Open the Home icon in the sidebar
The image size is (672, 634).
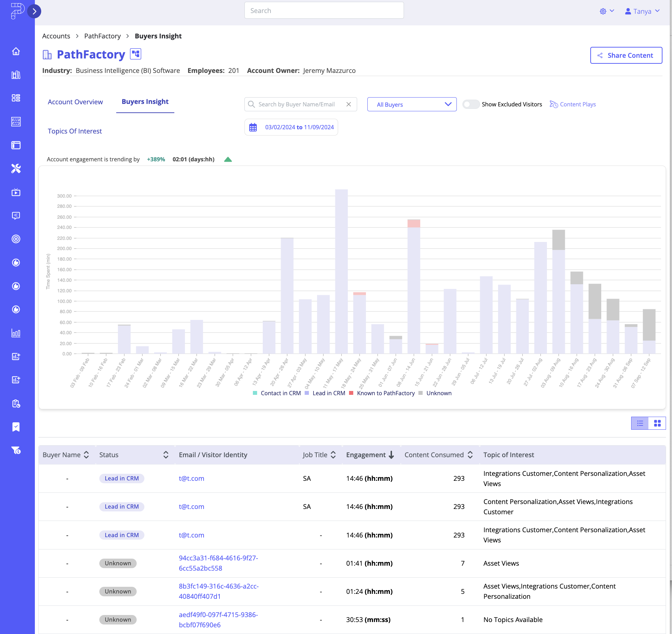17,51
